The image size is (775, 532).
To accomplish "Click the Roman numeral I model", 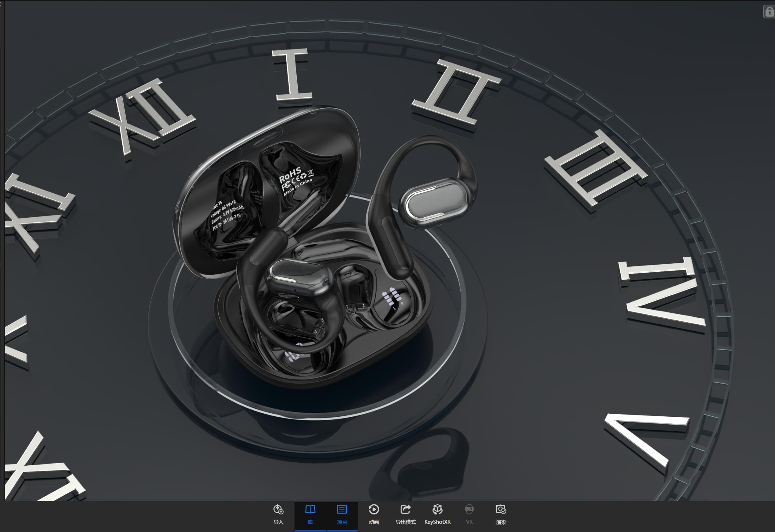I will (293, 74).
